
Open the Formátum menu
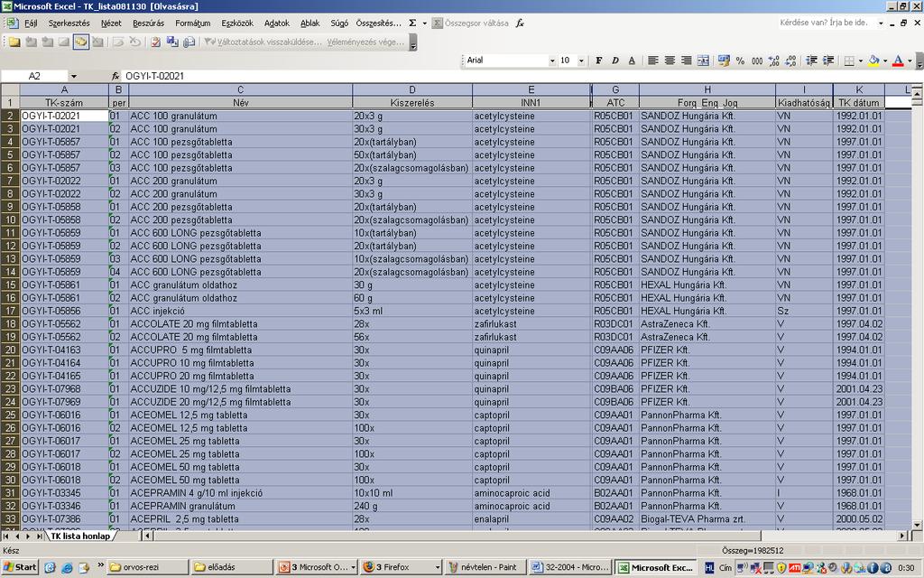coord(193,23)
